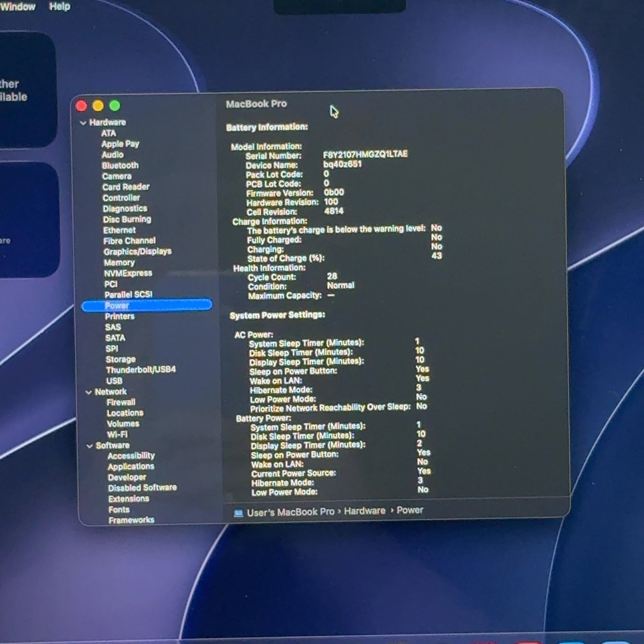
Task: Select SPI in the sidebar
Action: (x=112, y=349)
